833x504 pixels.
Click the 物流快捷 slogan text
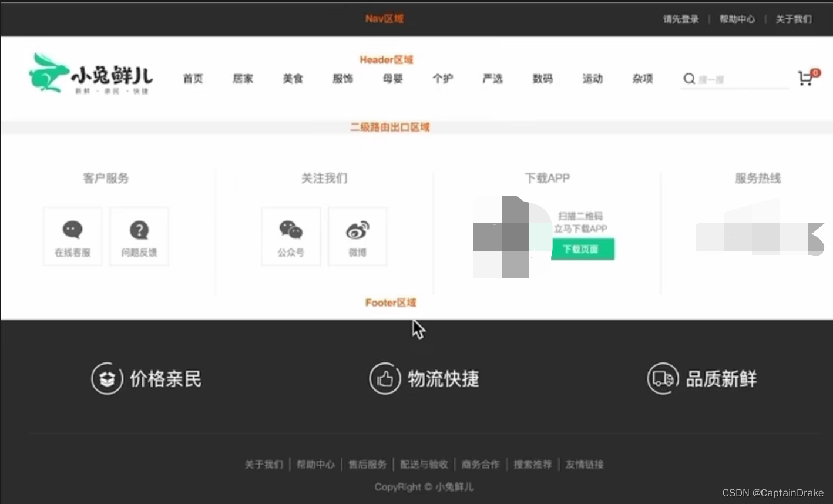point(444,379)
